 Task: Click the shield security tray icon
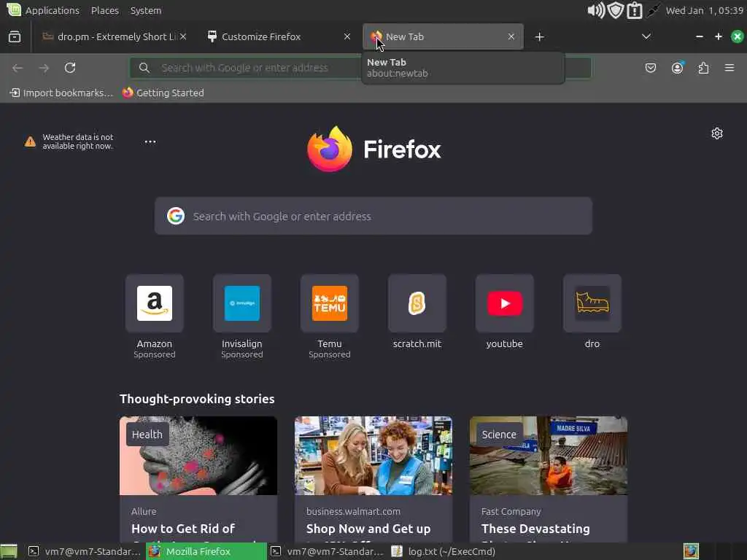tap(616, 10)
